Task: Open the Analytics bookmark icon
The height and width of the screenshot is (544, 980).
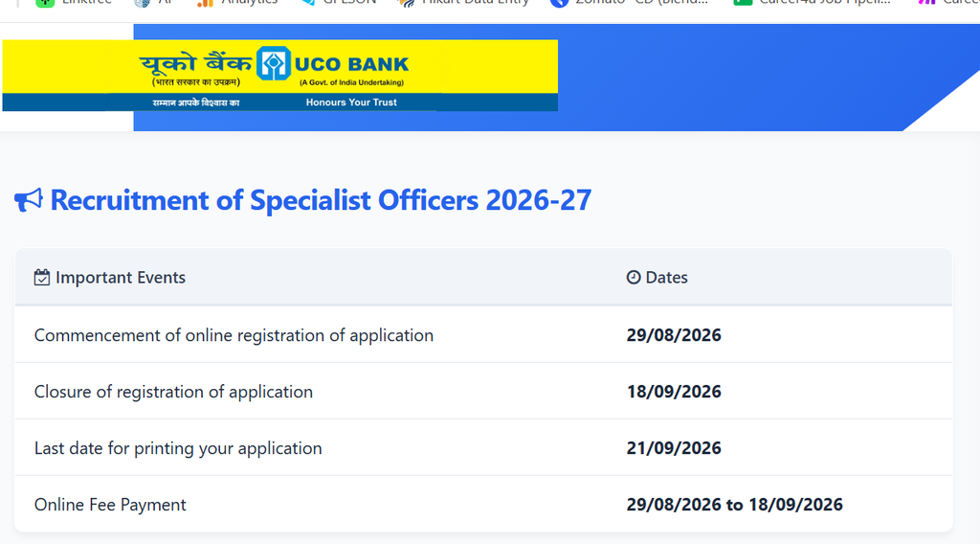Action: click(x=205, y=3)
